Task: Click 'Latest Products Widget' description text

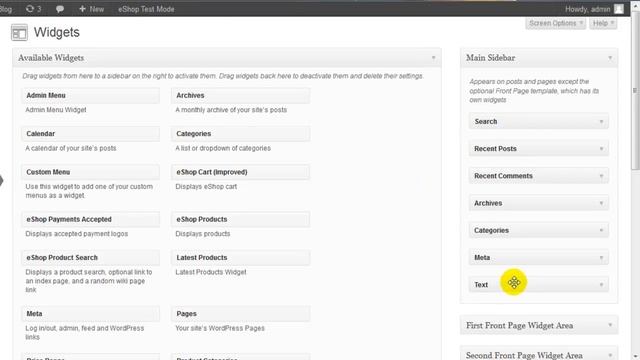Action: click(211, 272)
